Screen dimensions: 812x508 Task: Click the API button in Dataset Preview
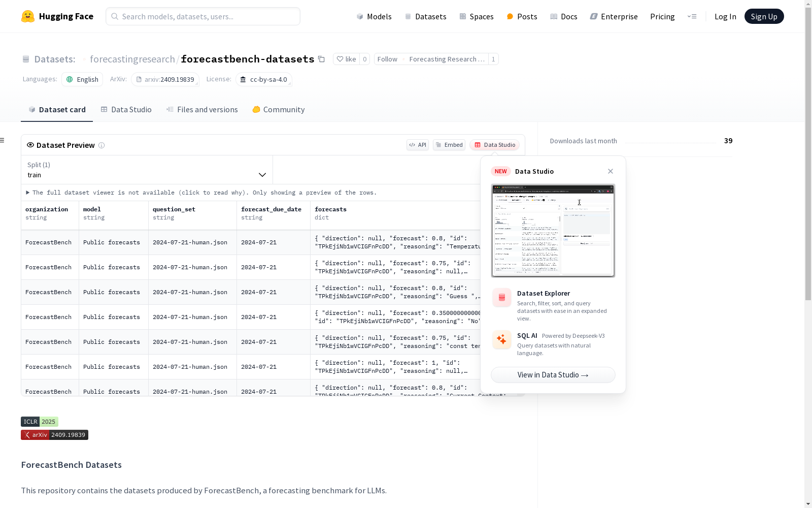pos(418,145)
